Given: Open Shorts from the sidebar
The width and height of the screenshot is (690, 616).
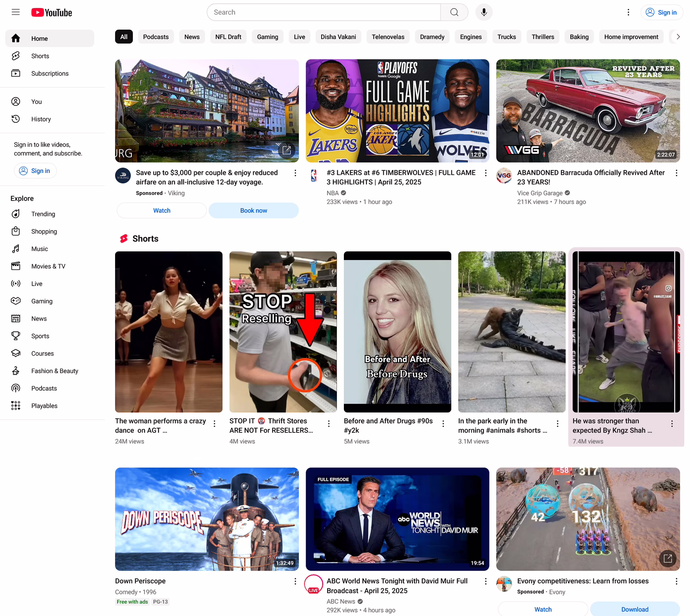Looking at the screenshot, I should coord(50,56).
